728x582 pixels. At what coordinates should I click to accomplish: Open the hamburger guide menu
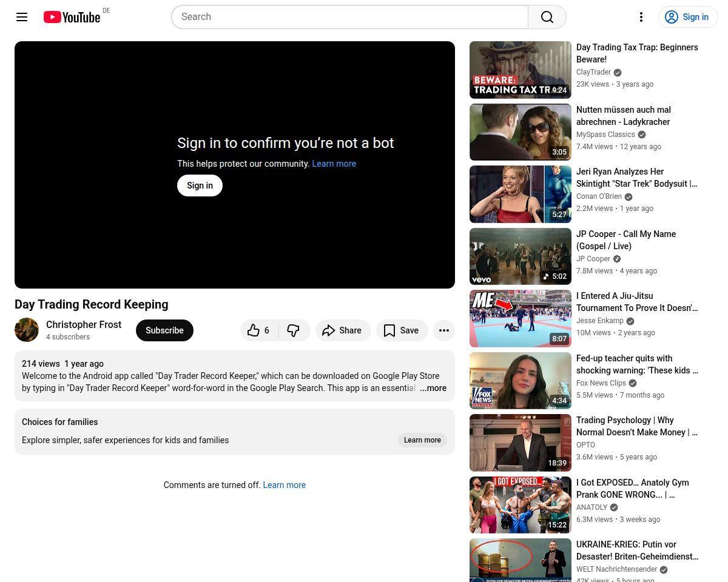[x=22, y=17]
